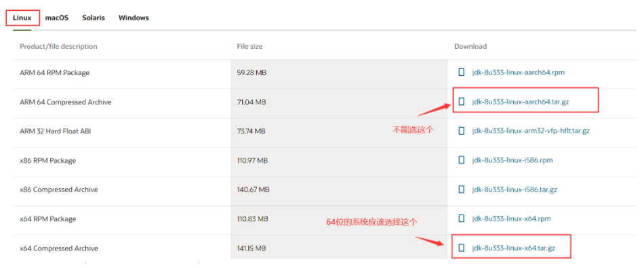The image size is (644, 268).
Task: Click download icon next to jdk-8u333-linux-i586.rpm
Action: point(461,160)
